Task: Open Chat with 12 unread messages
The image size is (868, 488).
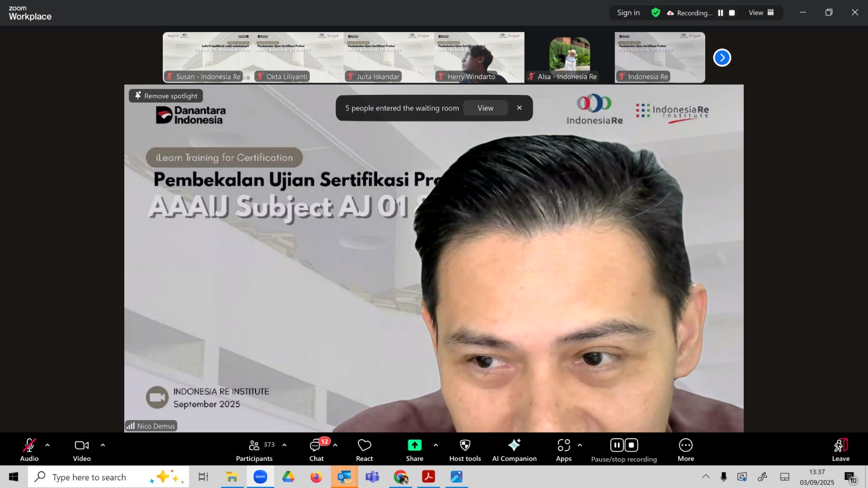Action: [x=316, y=450]
